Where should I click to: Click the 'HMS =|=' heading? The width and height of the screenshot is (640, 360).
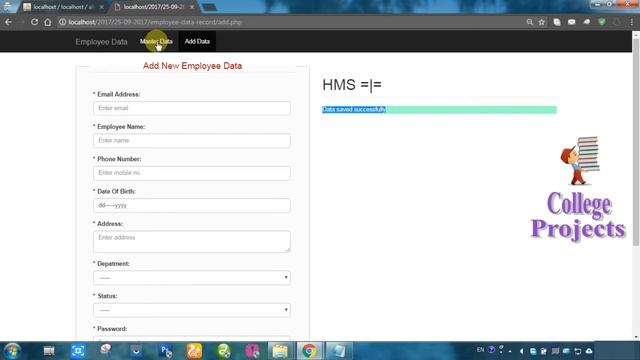click(352, 85)
